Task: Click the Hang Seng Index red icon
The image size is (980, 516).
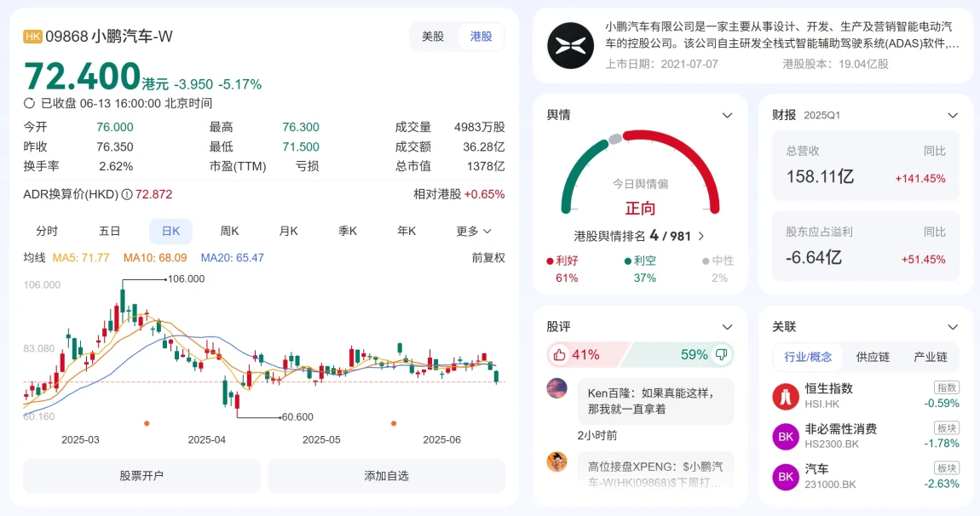Action: [785, 396]
